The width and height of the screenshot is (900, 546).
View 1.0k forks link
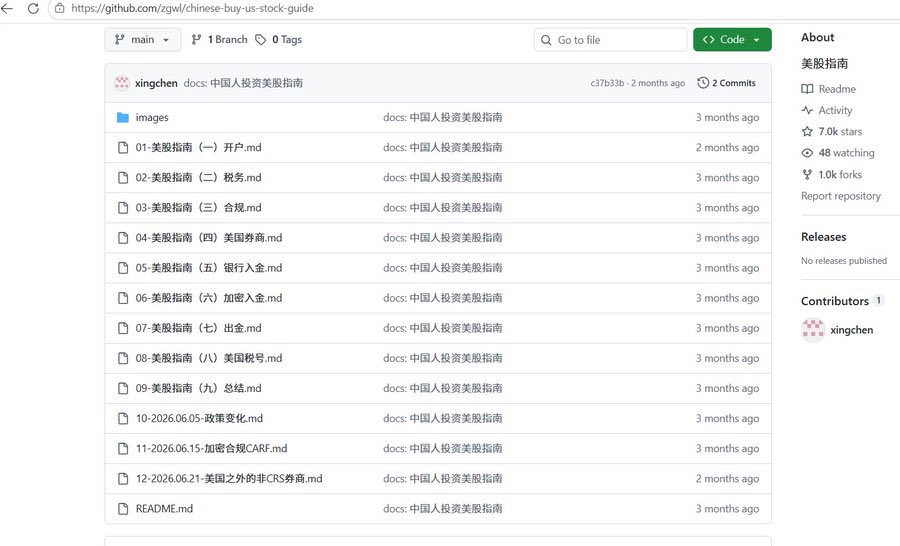[x=840, y=175]
